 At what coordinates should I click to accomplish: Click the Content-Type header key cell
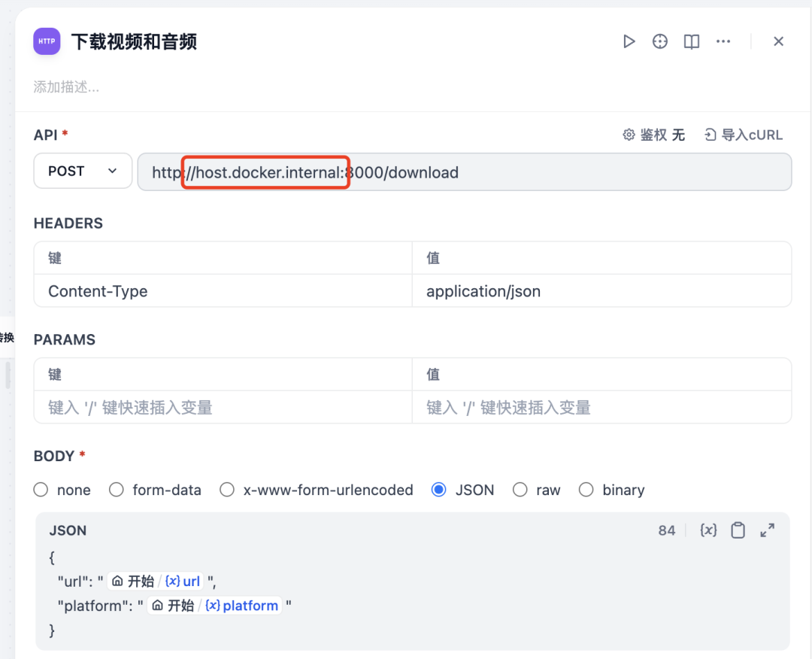[223, 291]
